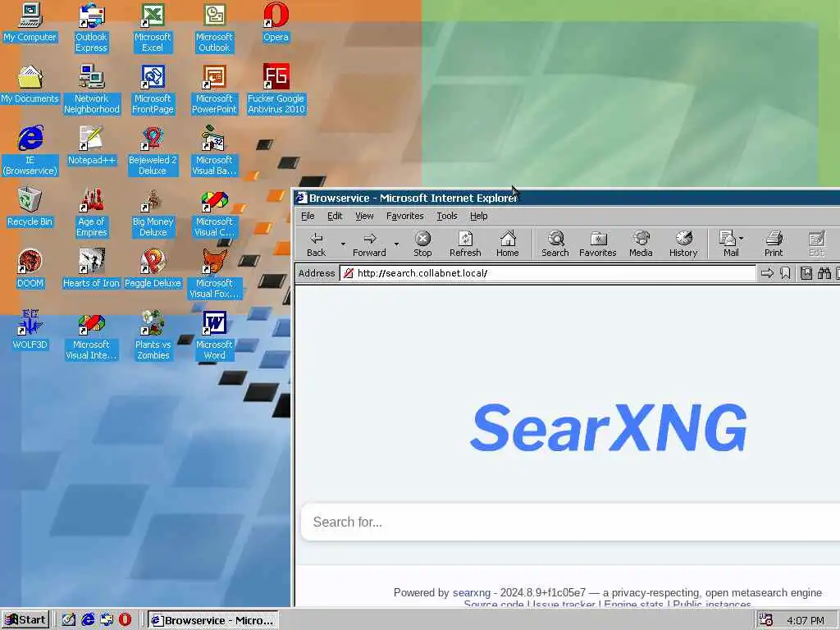Image resolution: width=840 pixels, height=630 pixels.
Task: Select the Bejeweled 2 Deluxe desktop icon
Action: pyautogui.click(x=153, y=151)
